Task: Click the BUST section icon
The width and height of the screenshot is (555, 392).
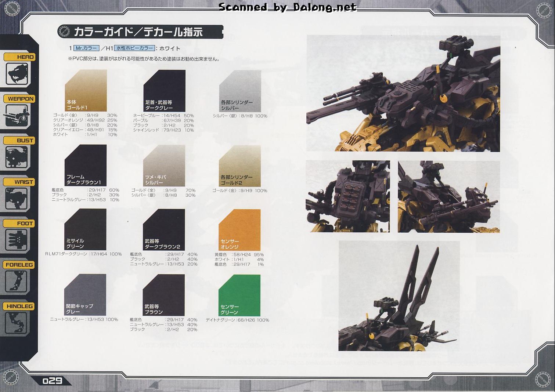Action: click(x=17, y=157)
